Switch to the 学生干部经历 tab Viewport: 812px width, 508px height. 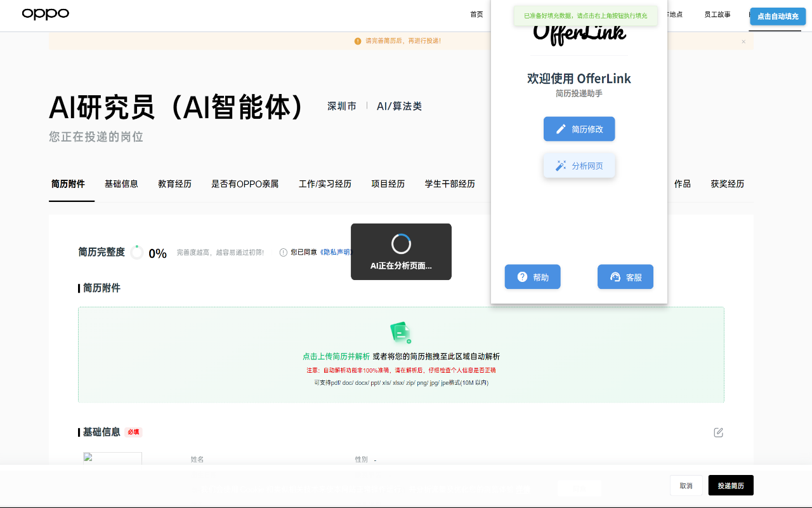tap(450, 184)
